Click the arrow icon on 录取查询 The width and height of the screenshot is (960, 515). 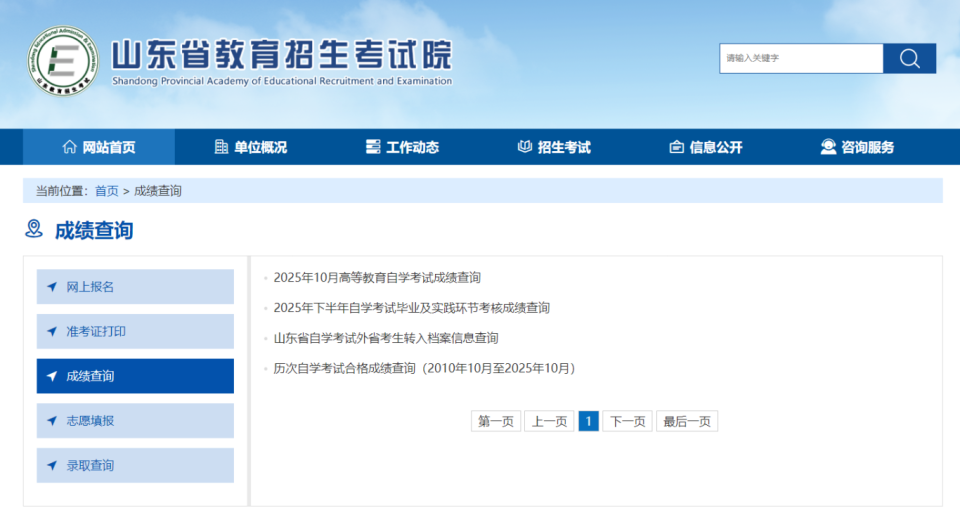click(52, 465)
